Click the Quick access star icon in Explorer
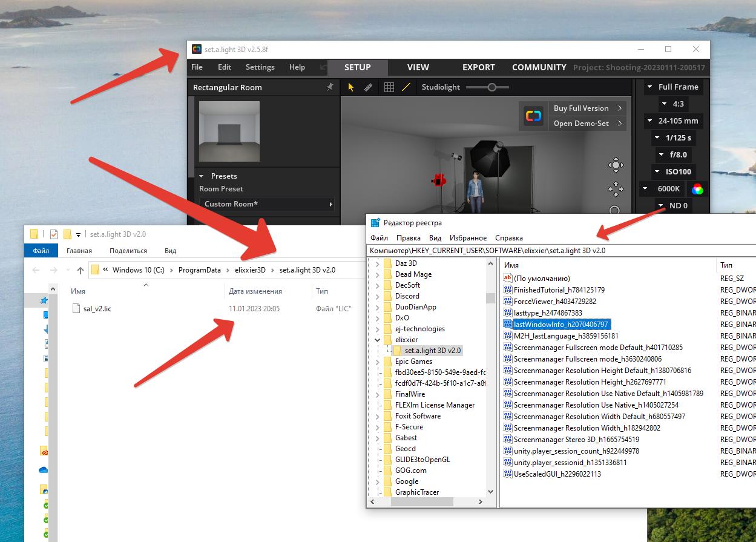756x542 pixels. tap(44, 300)
